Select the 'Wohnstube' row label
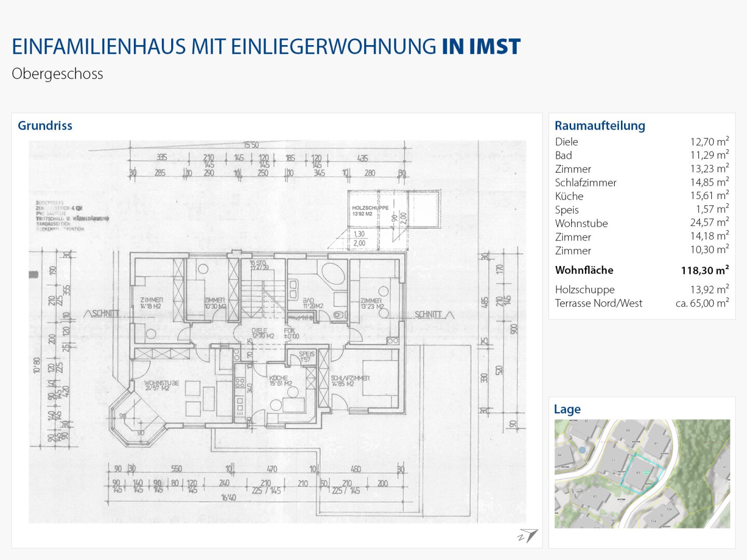This screenshot has width=747, height=560. tap(582, 223)
